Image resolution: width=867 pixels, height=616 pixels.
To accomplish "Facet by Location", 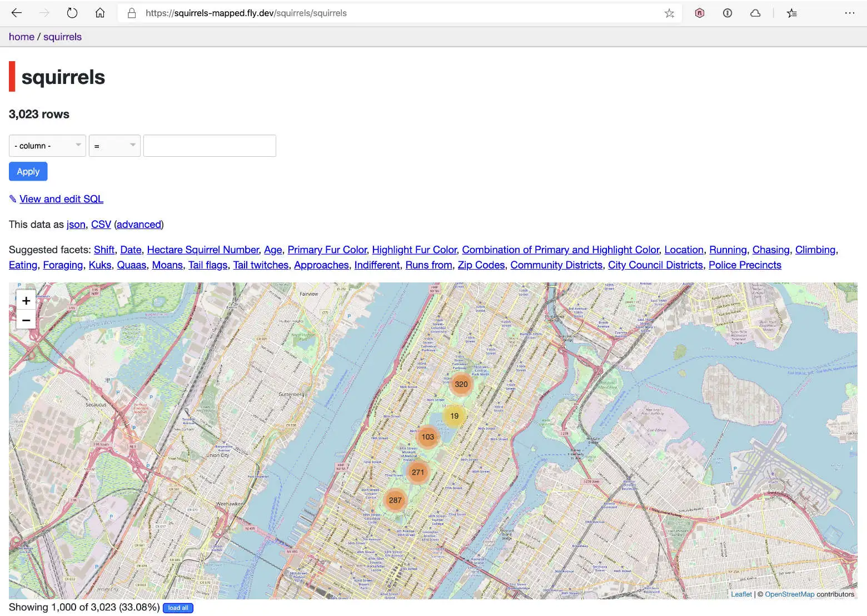I will pyautogui.click(x=684, y=250).
